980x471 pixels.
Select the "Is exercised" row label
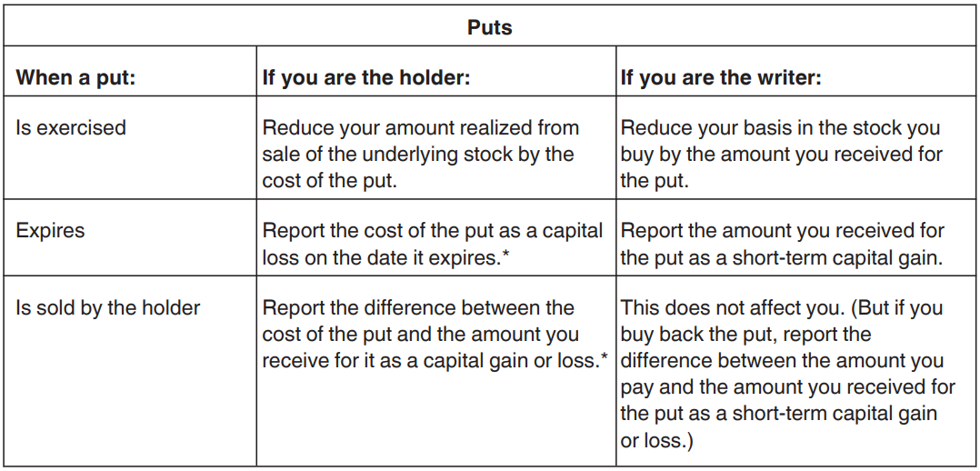[x=71, y=128]
